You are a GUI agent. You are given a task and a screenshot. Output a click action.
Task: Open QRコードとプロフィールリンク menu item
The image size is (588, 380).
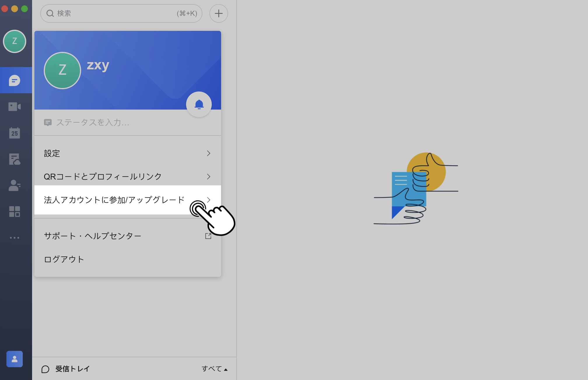point(128,177)
